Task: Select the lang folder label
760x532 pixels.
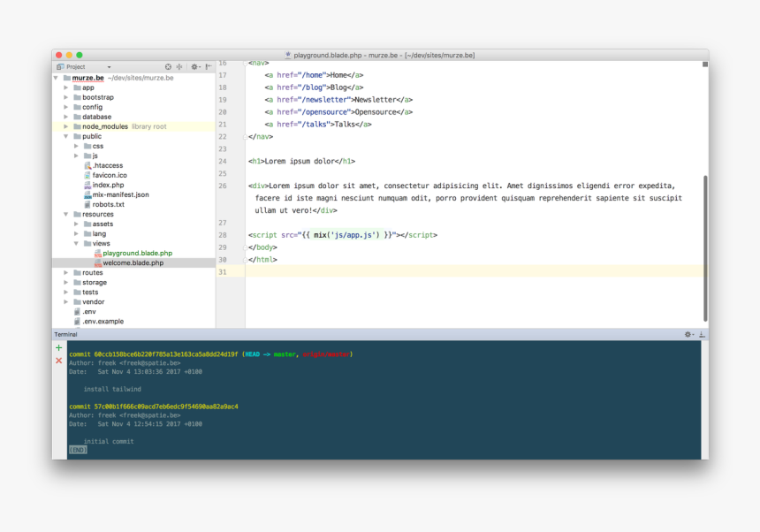Action: 99,234
